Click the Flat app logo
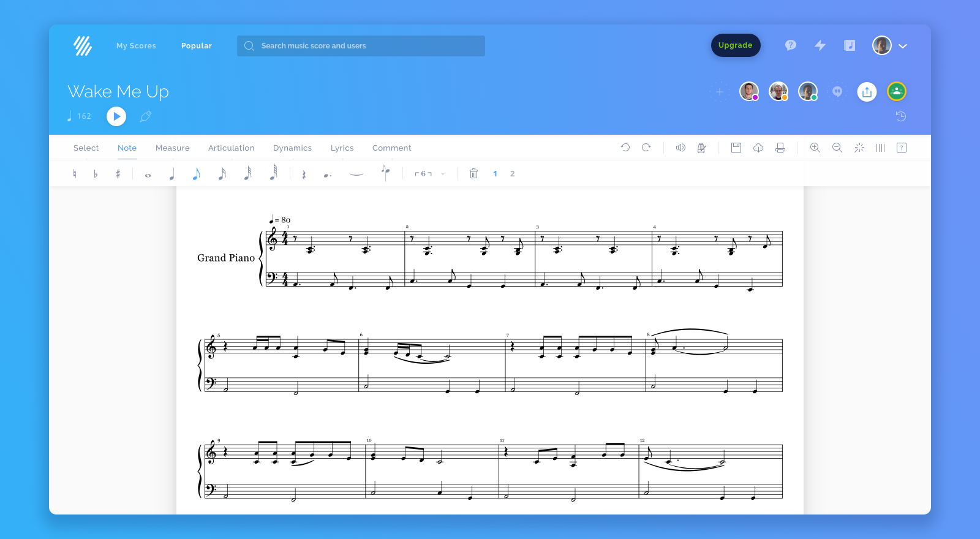 83,46
